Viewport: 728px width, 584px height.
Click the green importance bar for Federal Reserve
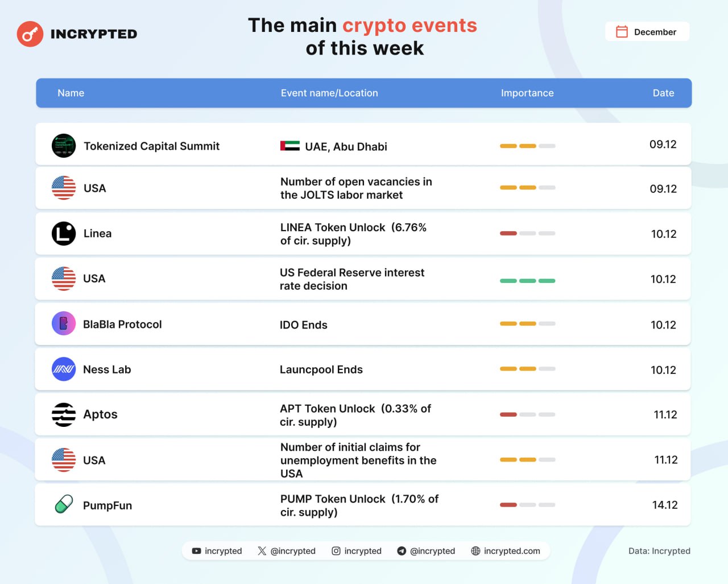527,281
